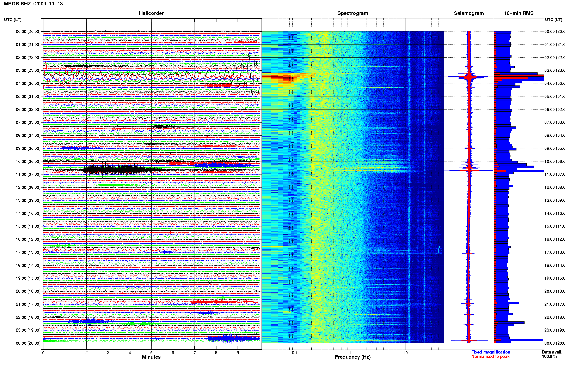Image resolution: width=588 pixels, height=368 pixels.
Task: Click the Data avail. label
Action: pyautogui.click(x=552, y=352)
